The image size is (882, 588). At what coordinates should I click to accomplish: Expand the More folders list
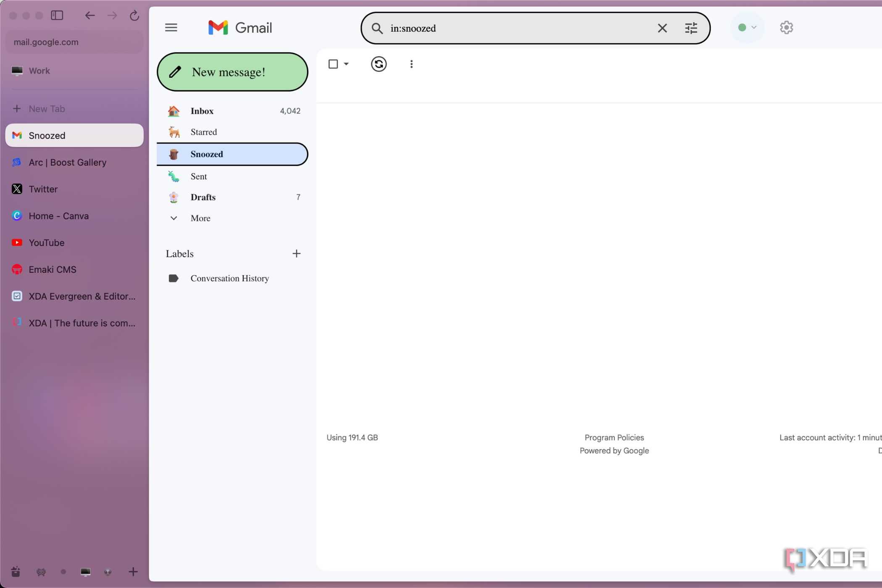[232, 218]
